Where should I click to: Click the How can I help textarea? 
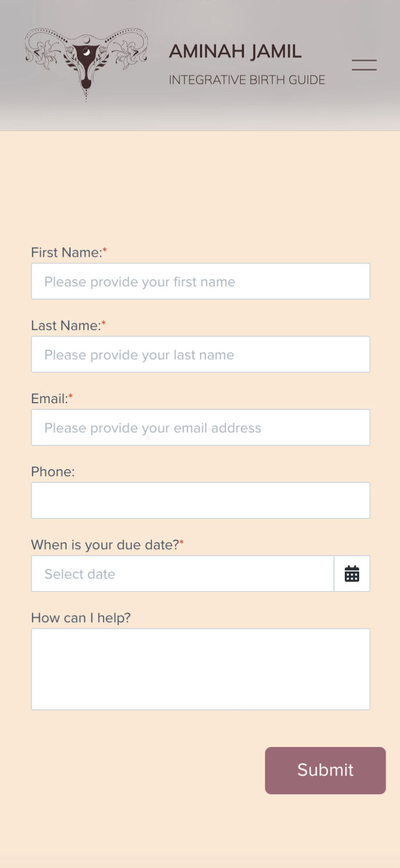click(201, 669)
